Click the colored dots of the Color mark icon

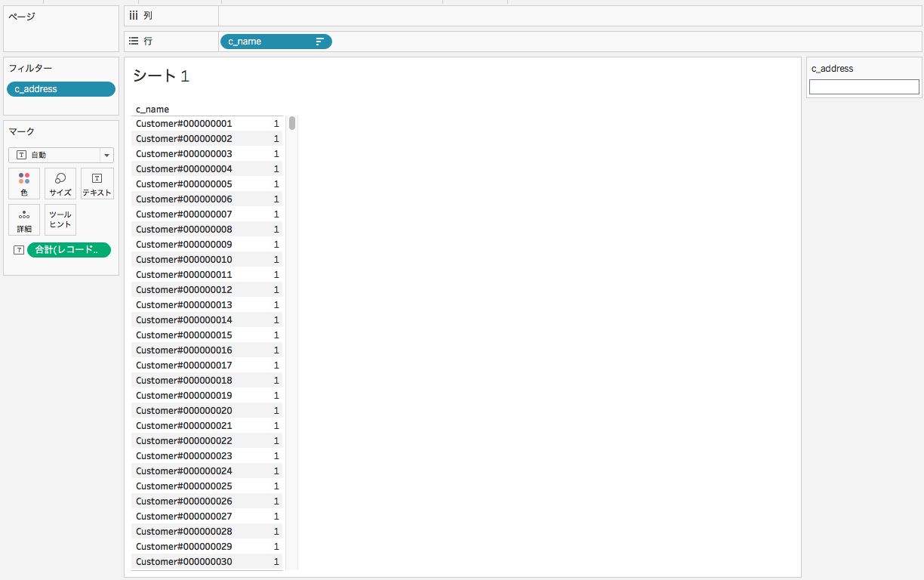[24, 178]
